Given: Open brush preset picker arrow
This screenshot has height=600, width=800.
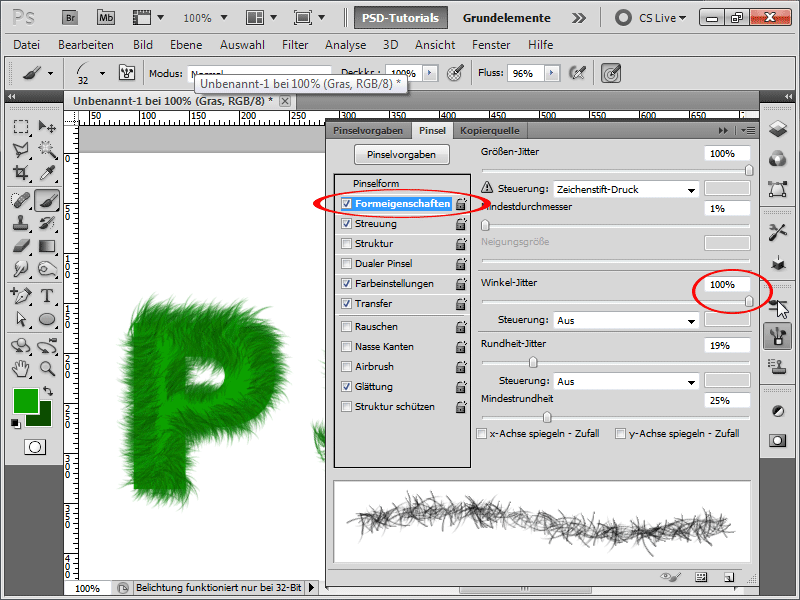Looking at the screenshot, I should (102, 73).
